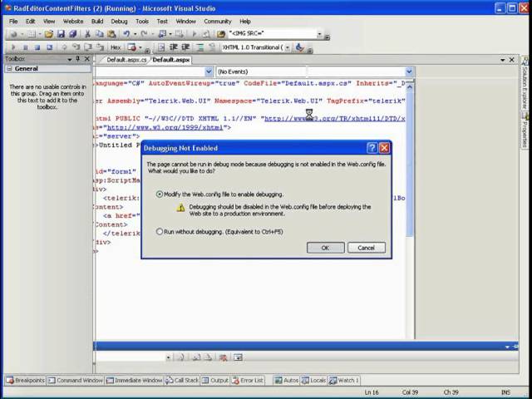
Task: Click OK in Debugging Not Enabled dialog
Action: 325,248
